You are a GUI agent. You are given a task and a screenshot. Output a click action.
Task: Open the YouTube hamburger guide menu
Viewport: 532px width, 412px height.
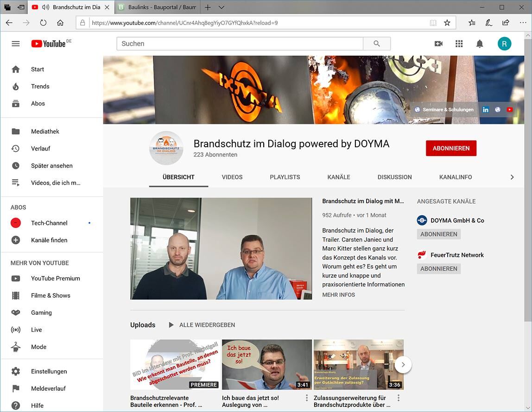point(16,44)
